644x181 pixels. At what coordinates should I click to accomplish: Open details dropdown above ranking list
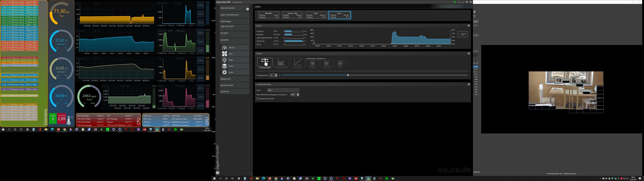(x=477, y=63)
